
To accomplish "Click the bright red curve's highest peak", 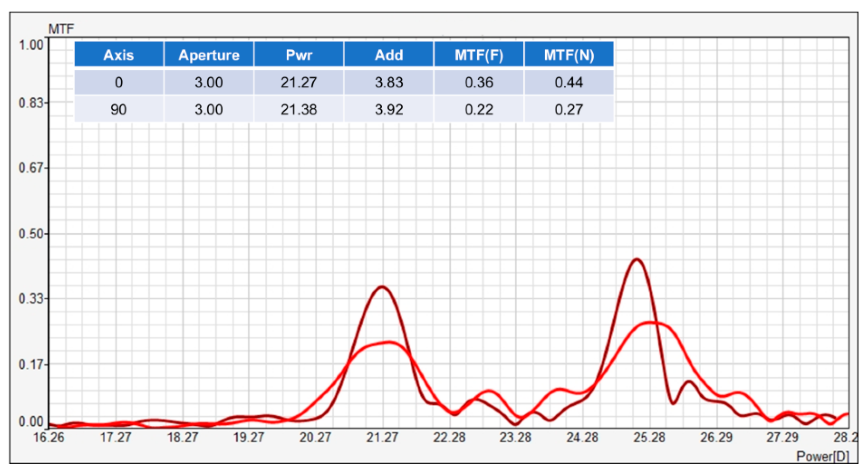I will 650,323.
